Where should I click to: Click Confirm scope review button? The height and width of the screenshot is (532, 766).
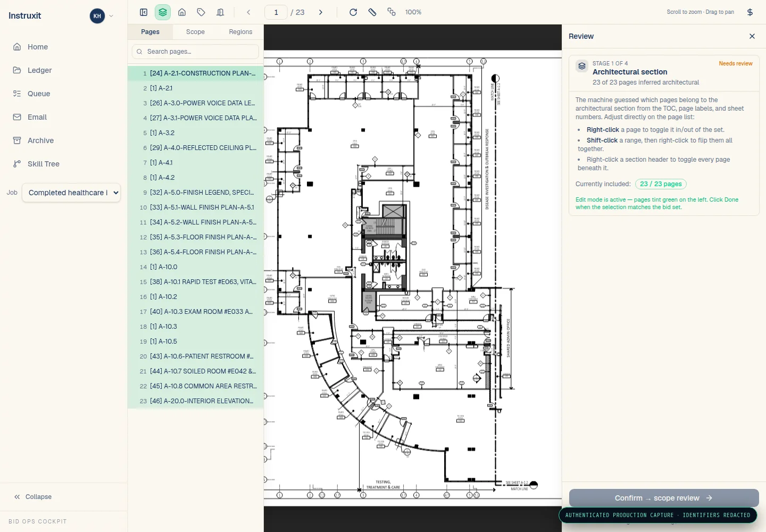click(664, 498)
